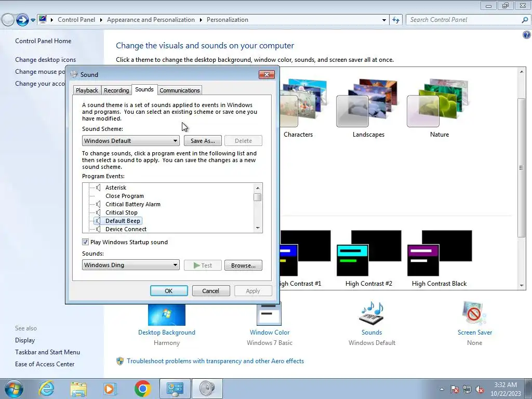Launch Internet Explorer from taskbar

46,389
